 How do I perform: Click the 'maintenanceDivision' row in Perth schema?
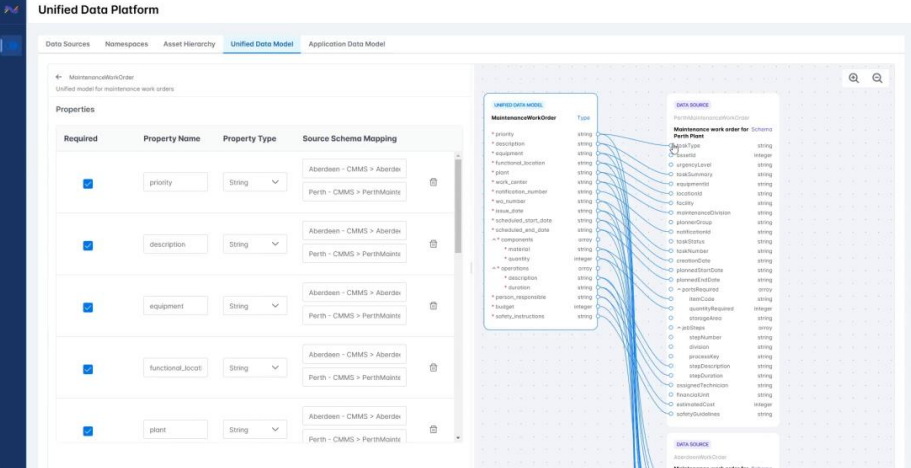(723, 213)
